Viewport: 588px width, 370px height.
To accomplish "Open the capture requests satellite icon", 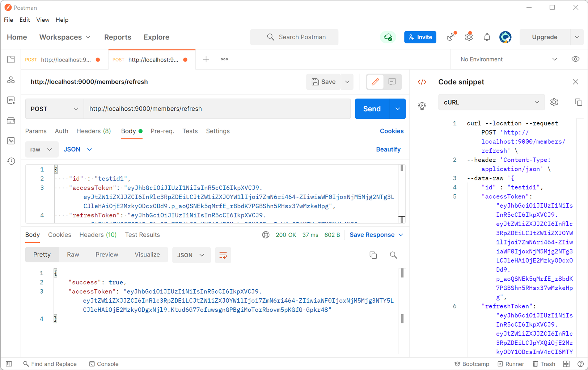I will 451,37.
